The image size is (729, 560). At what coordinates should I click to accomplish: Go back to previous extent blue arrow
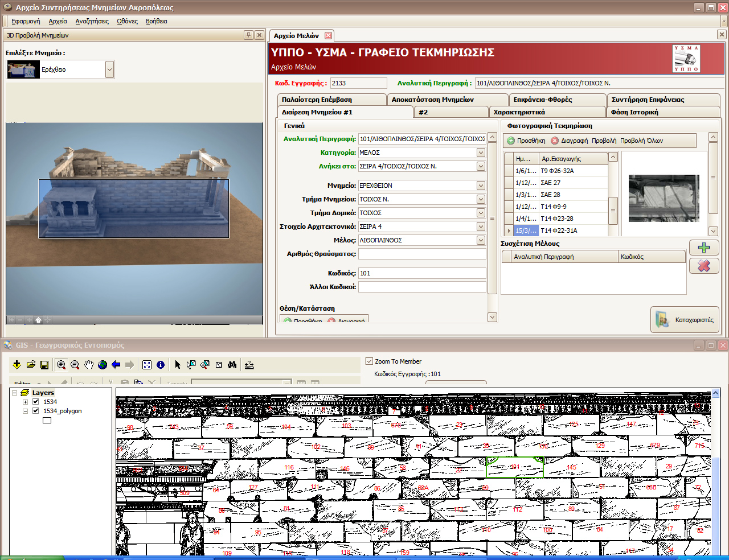116,365
